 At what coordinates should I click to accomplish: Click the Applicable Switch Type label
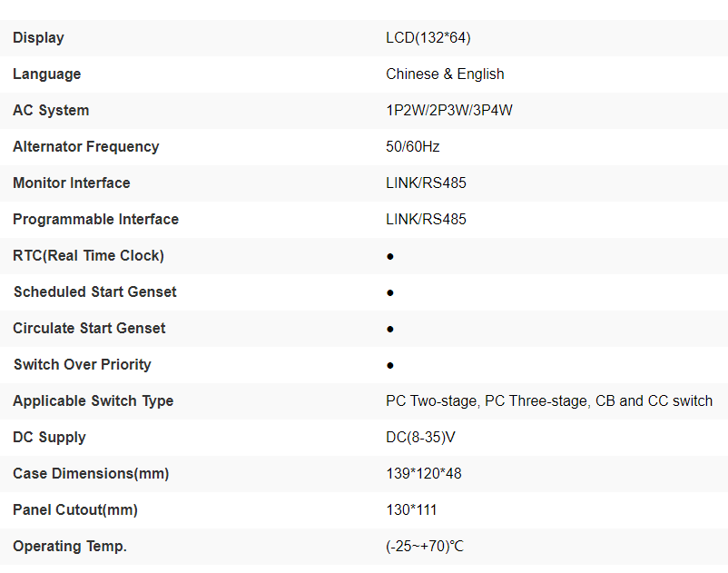point(93,401)
